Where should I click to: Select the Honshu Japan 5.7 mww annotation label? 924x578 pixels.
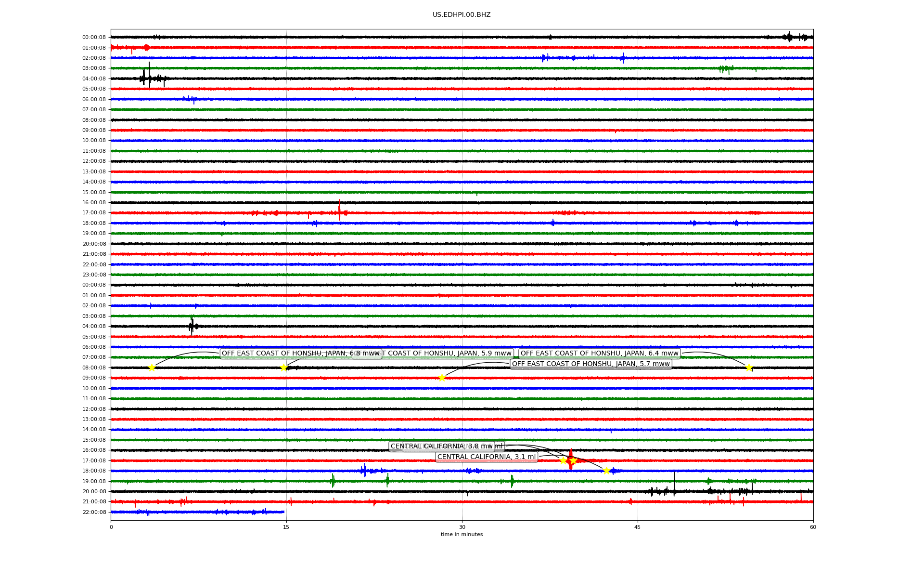point(590,364)
